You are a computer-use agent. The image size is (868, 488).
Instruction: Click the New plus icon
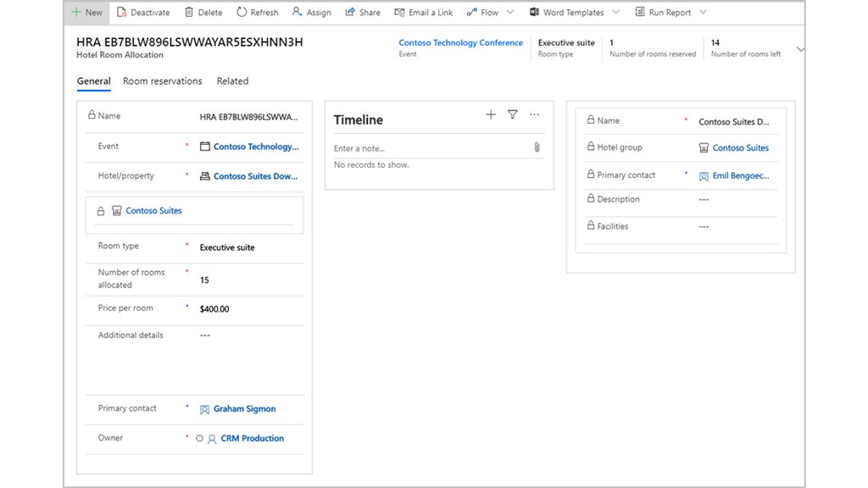(x=76, y=12)
